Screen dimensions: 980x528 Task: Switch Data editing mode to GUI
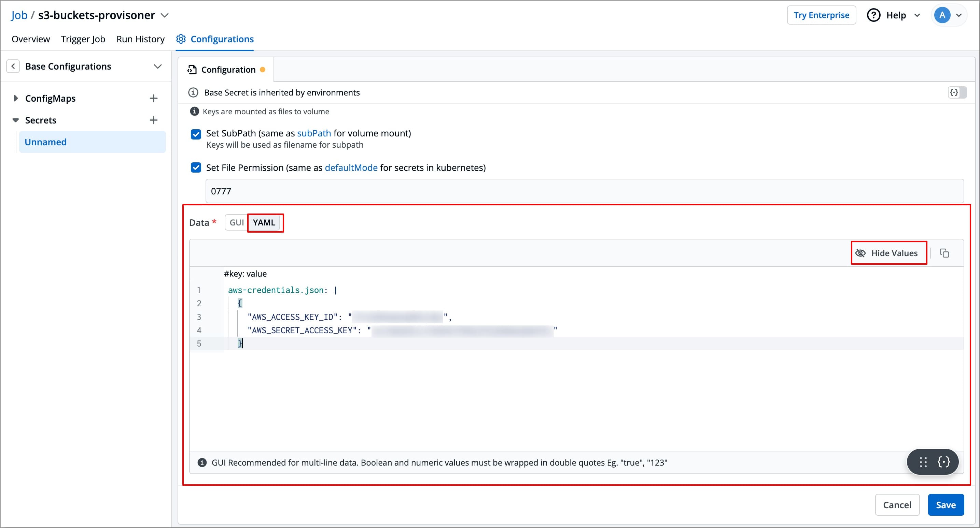coord(236,222)
